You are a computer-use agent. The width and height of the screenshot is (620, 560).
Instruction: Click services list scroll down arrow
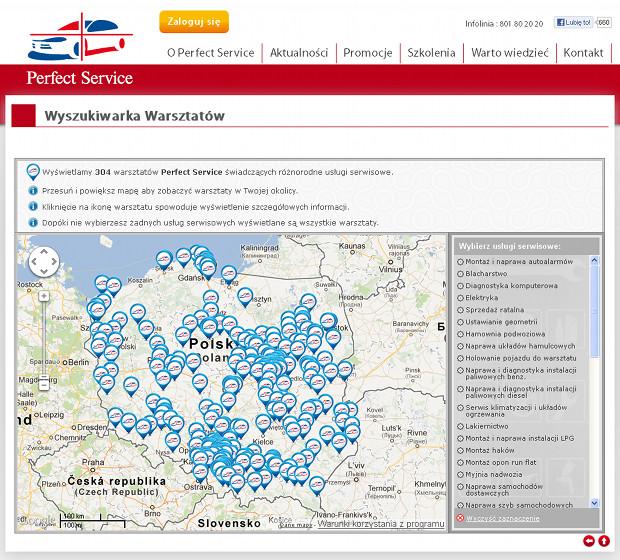pos(594,503)
